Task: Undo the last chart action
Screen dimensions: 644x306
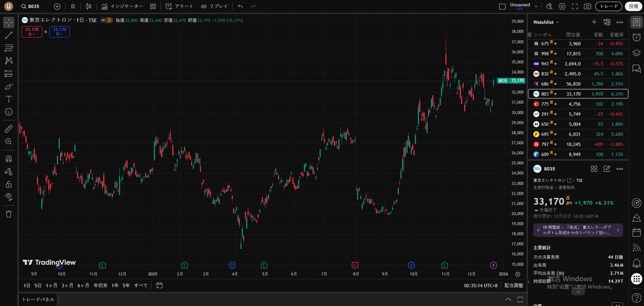Action: pos(240,6)
